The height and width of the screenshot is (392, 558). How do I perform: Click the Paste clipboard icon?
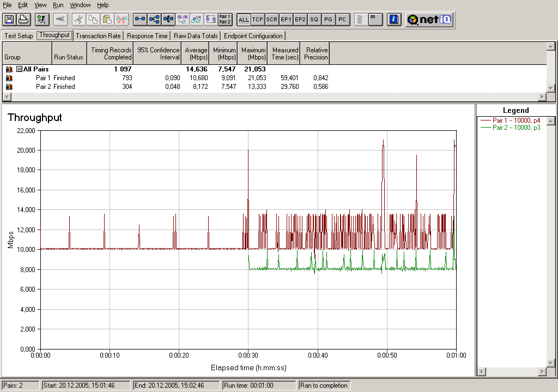coord(108,20)
